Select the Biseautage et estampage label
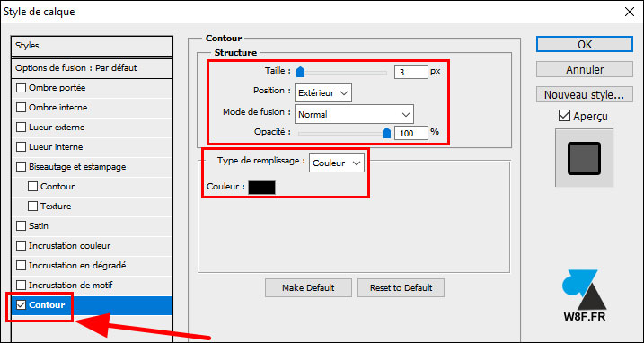Viewport: 644px width, 343px height. tap(77, 167)
